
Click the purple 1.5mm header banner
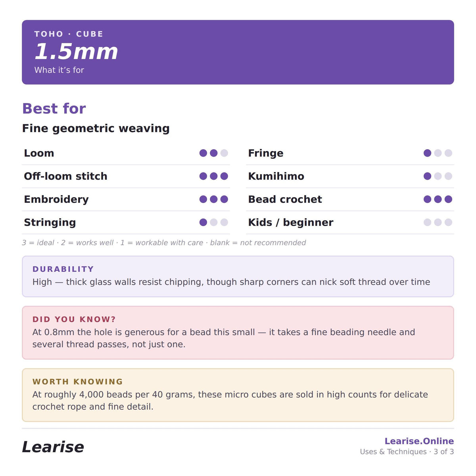click(238, 52)
